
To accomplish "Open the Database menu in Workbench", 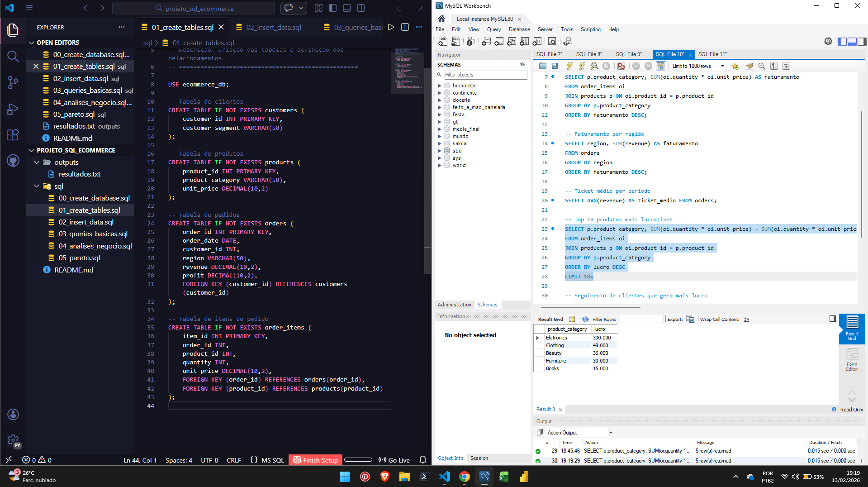I will pos(519,29).
